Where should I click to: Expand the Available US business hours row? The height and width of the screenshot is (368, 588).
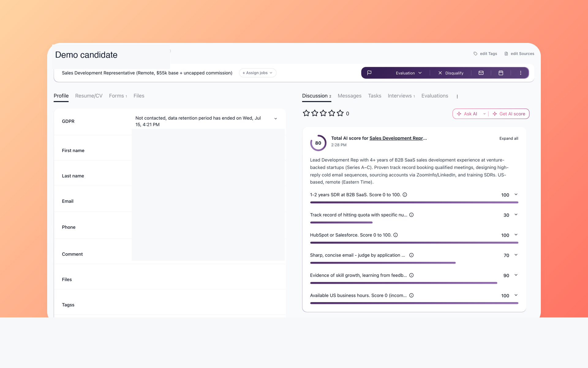[x=516, y=295]
